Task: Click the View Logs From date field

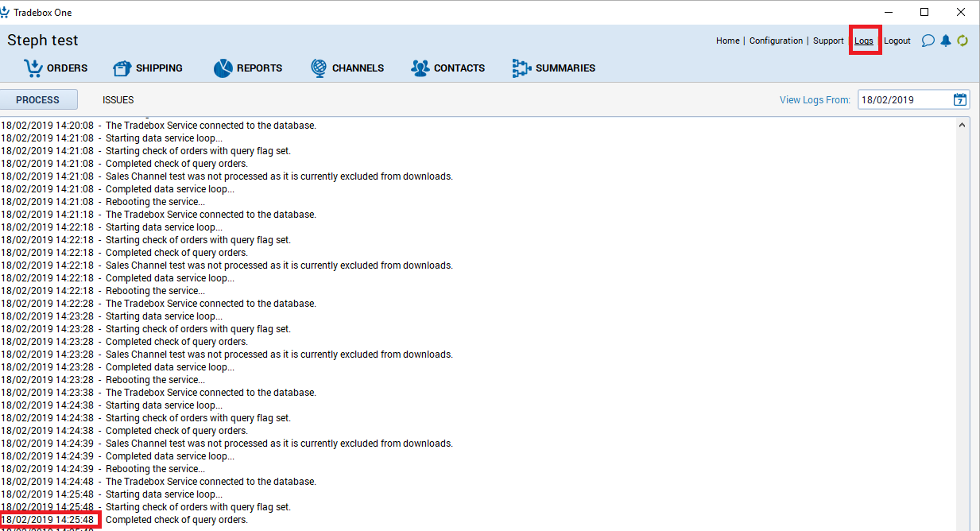Action: pos(904,100)
